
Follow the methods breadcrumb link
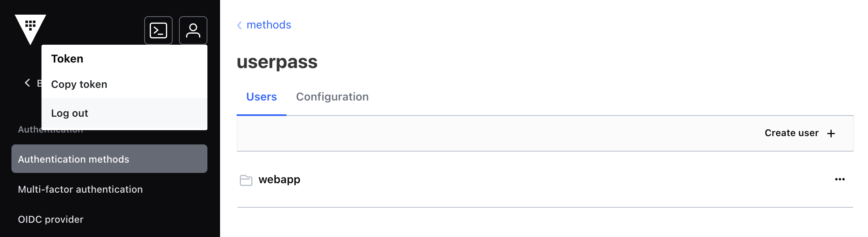269,25
